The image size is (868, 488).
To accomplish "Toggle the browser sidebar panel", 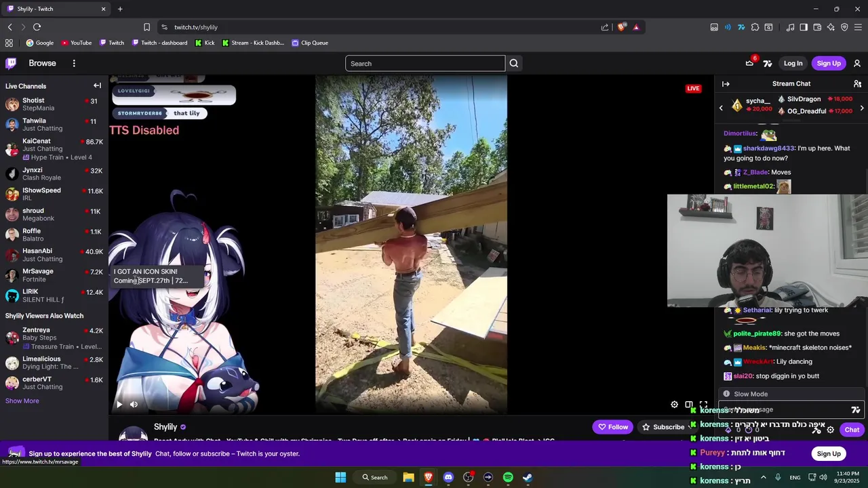I will point(804,27).
